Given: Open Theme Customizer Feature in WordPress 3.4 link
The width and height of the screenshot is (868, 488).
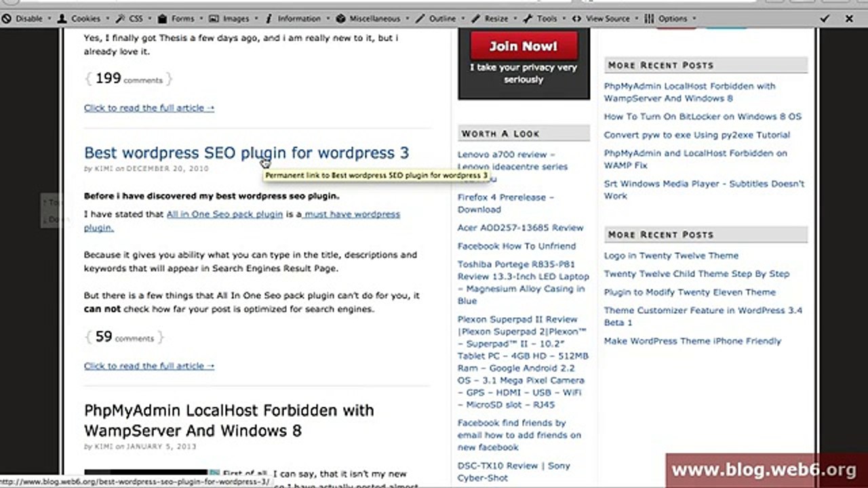Looking at the screenshot, I should pos(703,317).
